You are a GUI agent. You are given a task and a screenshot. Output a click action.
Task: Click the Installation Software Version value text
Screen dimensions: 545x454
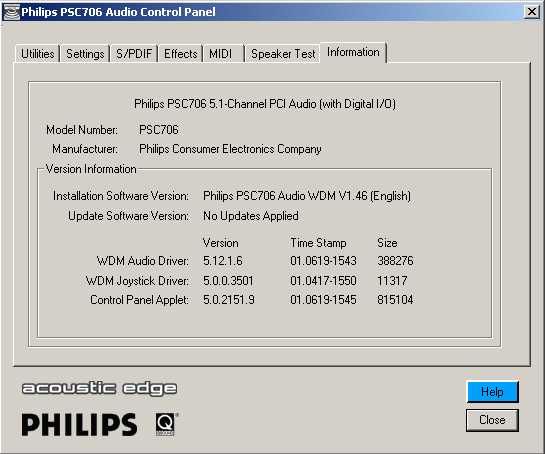coord(307,196)
